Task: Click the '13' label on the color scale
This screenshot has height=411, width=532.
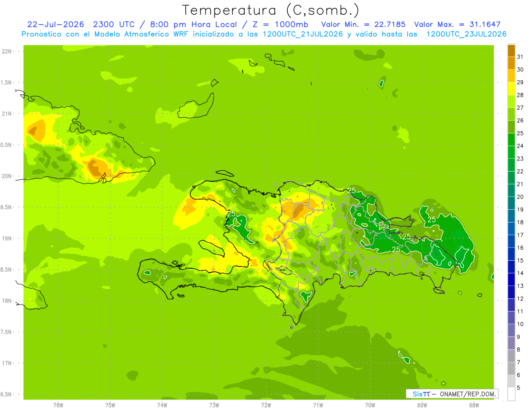Action: pos(520,286)
